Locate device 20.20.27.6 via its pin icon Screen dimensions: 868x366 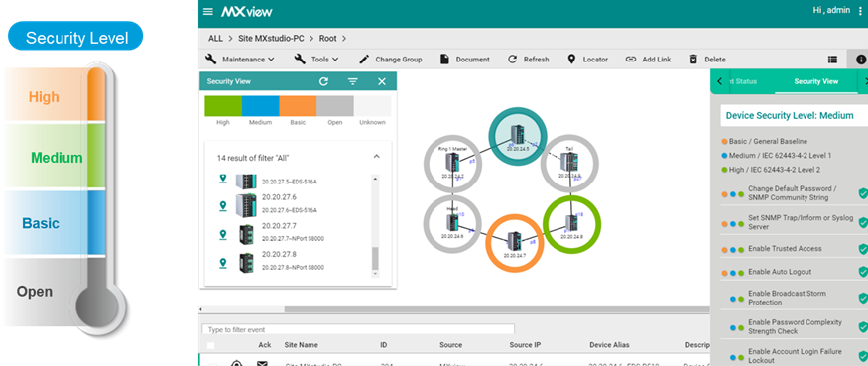click(223, 206)
